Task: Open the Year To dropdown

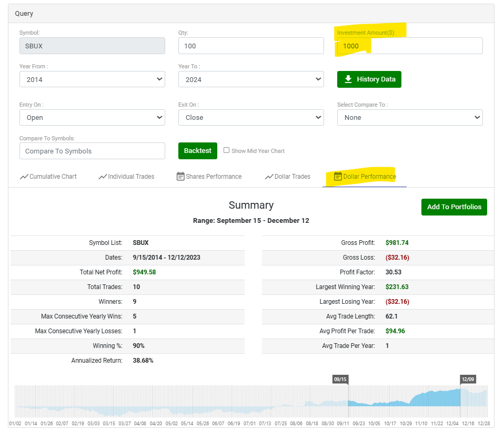Action: (x=251, y=79)
